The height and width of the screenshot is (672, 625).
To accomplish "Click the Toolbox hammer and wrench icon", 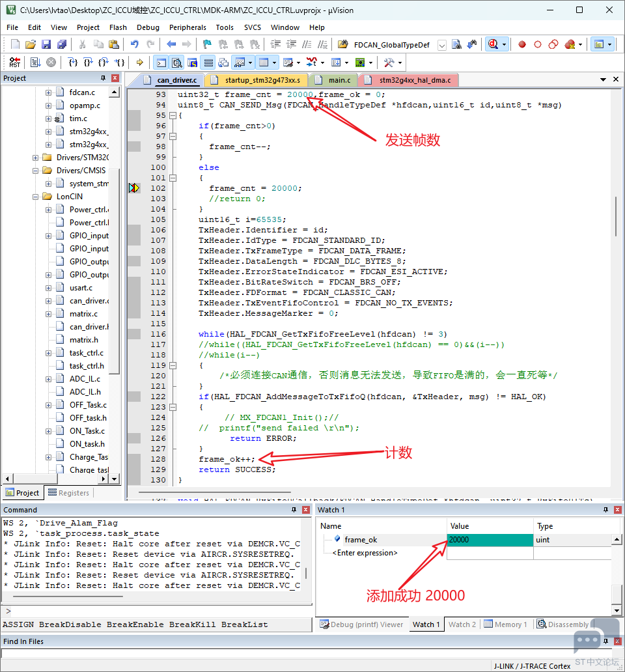I will pos(389,63).
